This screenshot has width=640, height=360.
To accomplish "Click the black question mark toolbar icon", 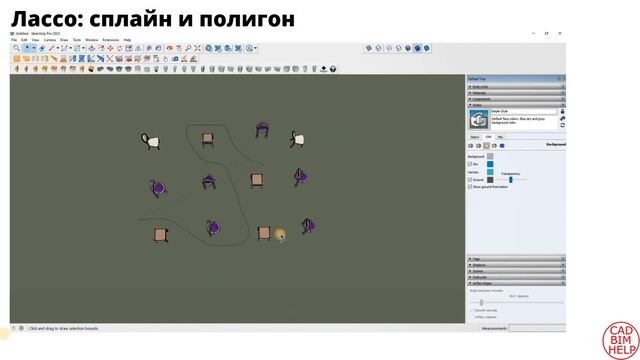I will pyautogui.click(x=333, y=69).
